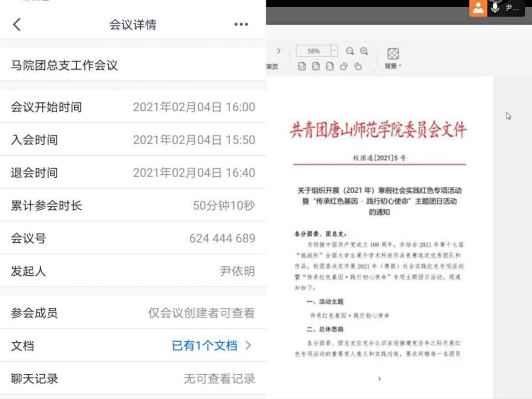The height and width of the screenshot is (399, 532).
Task: Open the 58% zoom level dropdown
Action: point(334,51)
